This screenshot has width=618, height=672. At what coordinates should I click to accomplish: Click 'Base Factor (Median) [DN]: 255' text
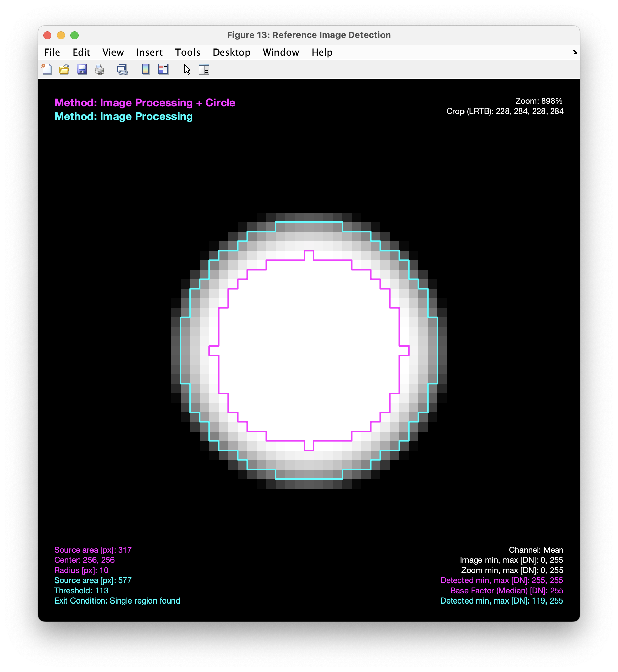[x=507, y=591]
